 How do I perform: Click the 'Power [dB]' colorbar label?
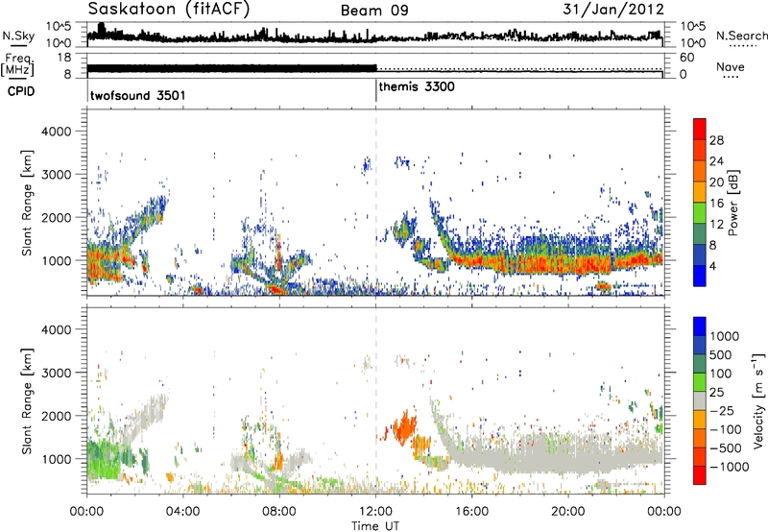click(732, 203)
